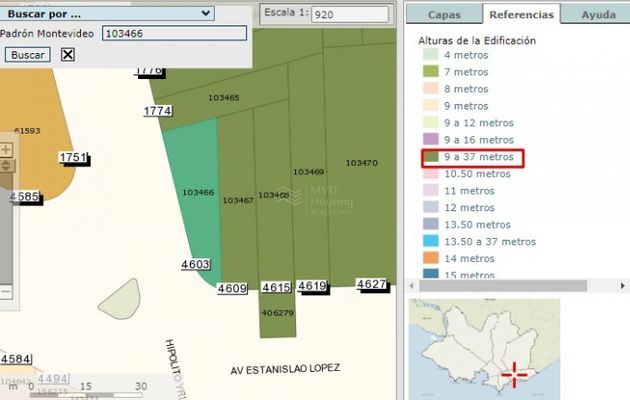The image size is (630, 400).
Task: Click street number label 1774
Action: 157,111
